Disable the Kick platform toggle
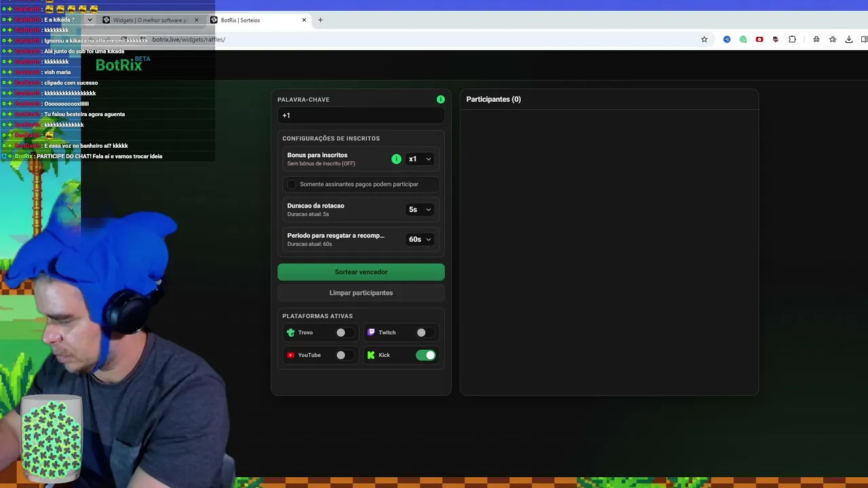The width and height of the screenshot is (868, 488). pyautogui.click(x=426, y=355)
